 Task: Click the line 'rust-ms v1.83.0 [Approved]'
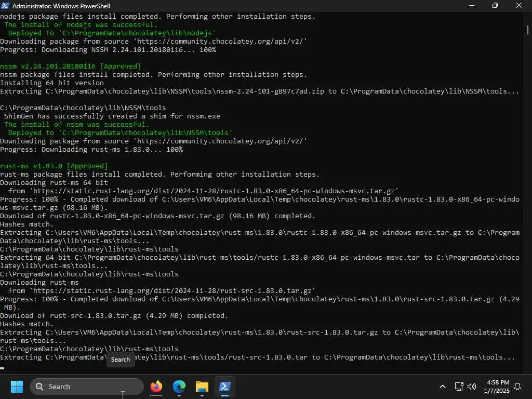(54, 166)
